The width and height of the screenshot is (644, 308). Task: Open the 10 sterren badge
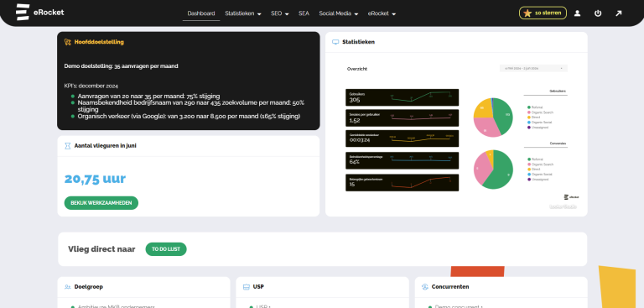point(543,13)
